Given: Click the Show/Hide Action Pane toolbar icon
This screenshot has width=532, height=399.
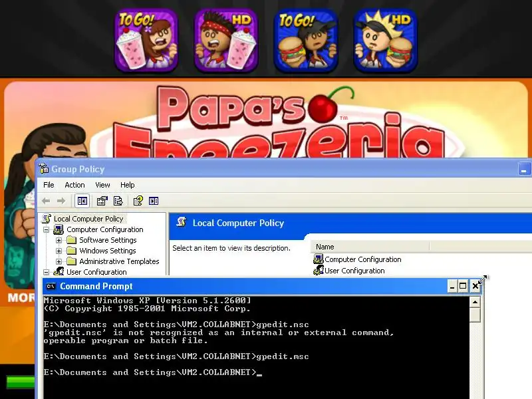Looking at the screenshot, I should coord(154,201).
